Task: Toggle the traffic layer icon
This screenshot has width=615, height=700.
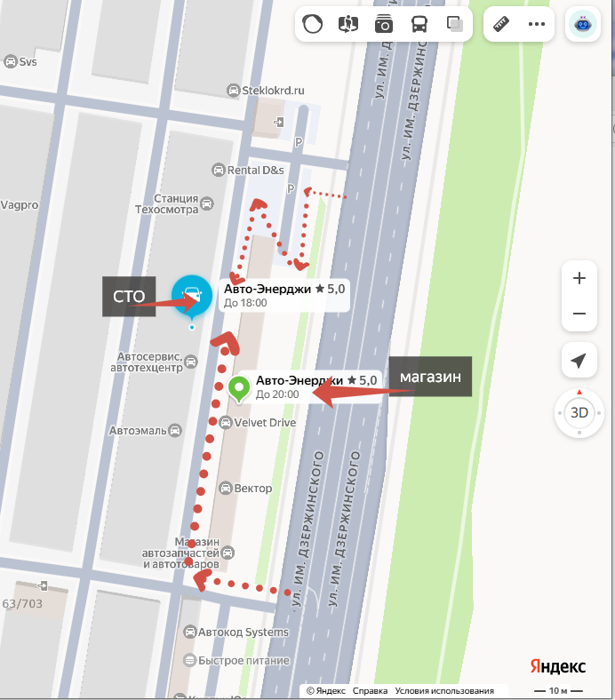Action: pyautogui.click(x=312, y=24)
